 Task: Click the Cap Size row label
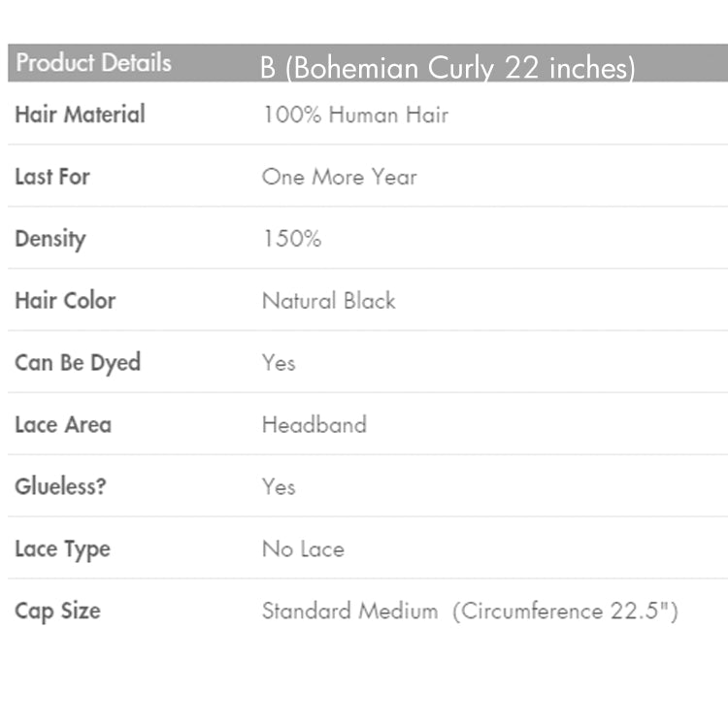coord(57,612)
